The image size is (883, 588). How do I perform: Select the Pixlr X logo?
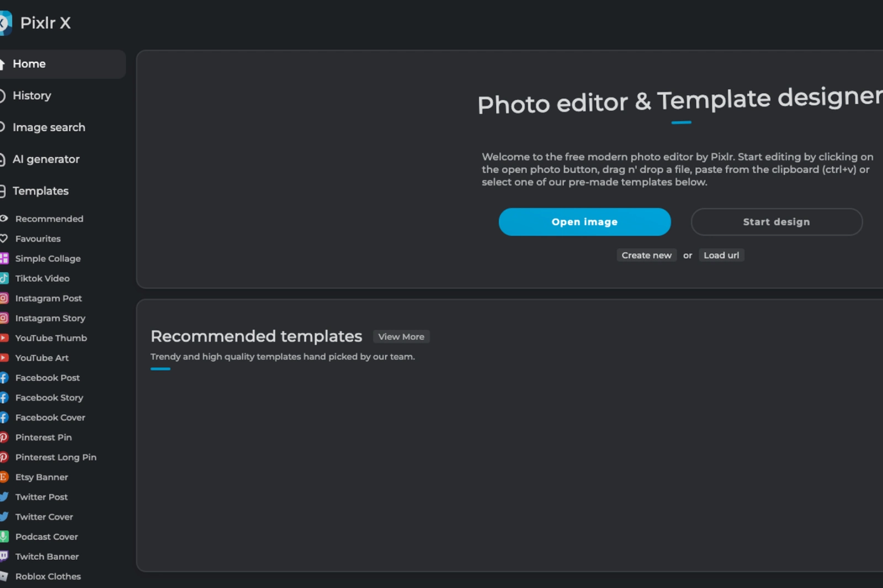tap(38, 23)
